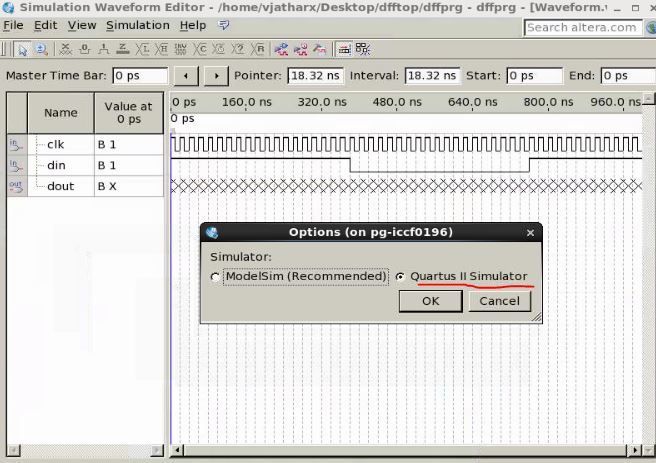The image size is (656, 463).
Task: Click the dout unknown waveform trace
Action: pyautogui.click(x=406, y=186)
